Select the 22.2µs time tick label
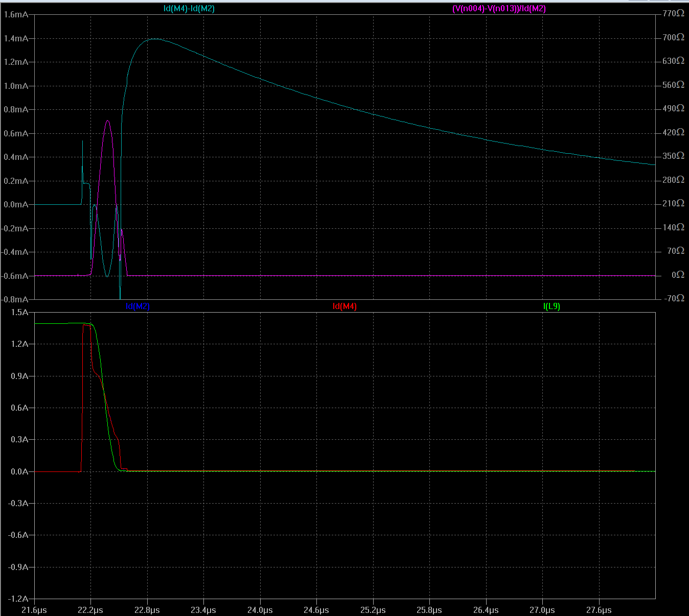This screenshot has width=689, height=616. tap(90, 610)
